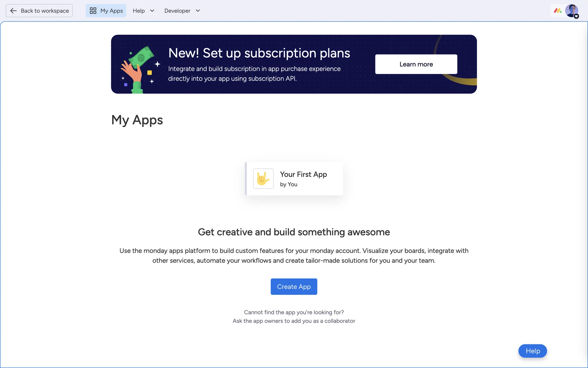Click the Back to workspace button

(39, 11)
